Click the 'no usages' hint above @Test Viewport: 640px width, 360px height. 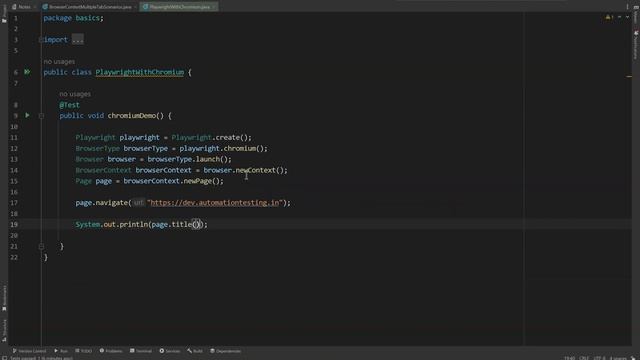[75, 94]
